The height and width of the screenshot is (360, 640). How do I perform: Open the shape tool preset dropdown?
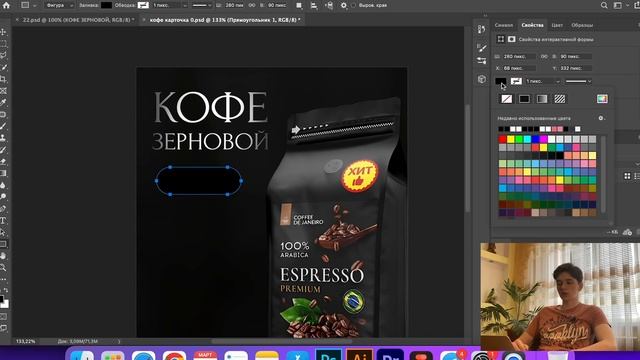click(28, 5)
